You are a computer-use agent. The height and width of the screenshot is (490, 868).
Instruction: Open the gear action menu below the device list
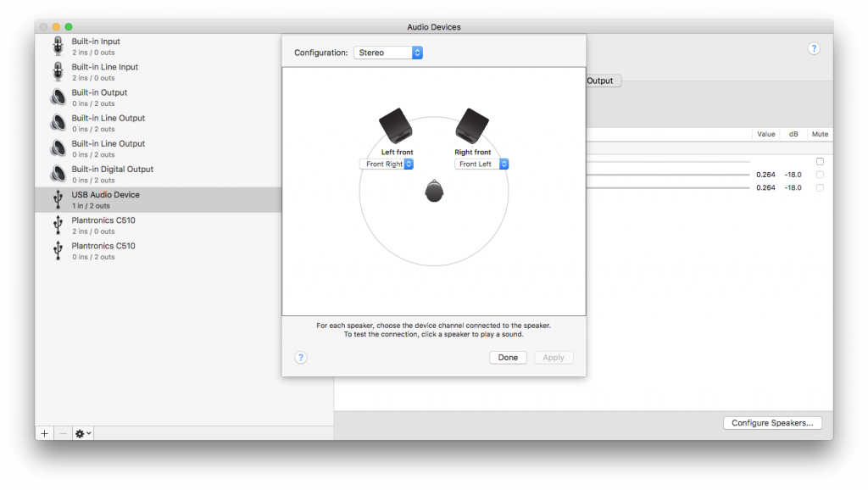tap(83, 433)
